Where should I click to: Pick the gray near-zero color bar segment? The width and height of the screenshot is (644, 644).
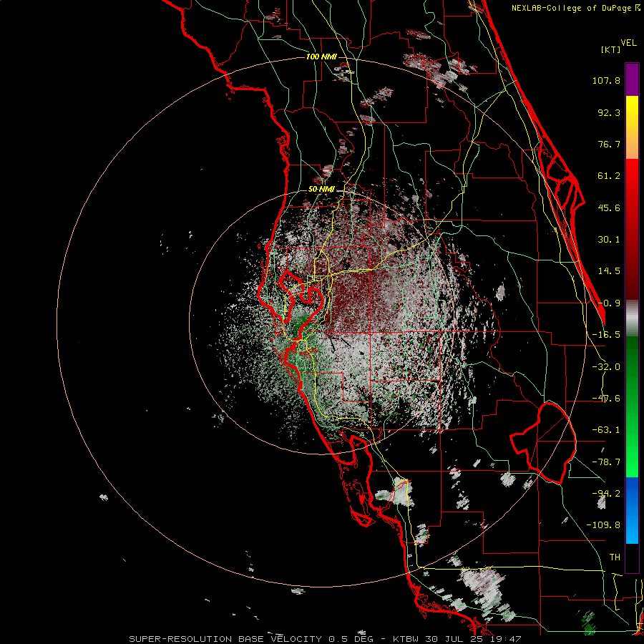point(632,318)
